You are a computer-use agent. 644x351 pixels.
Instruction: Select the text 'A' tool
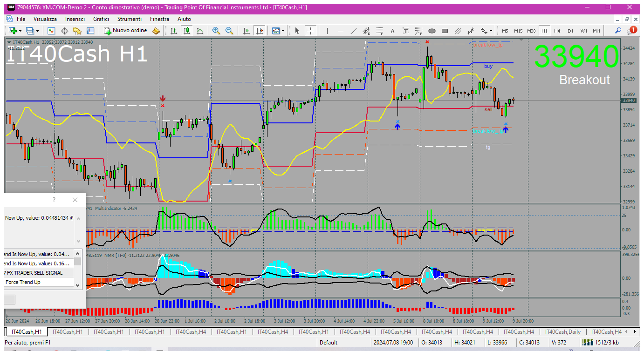(392, 31)
